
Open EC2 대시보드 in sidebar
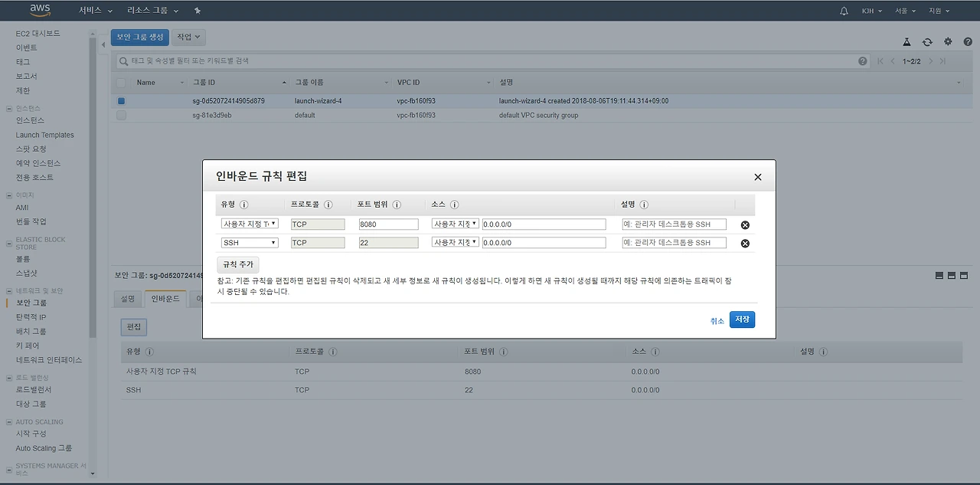(x=38, y=34)
